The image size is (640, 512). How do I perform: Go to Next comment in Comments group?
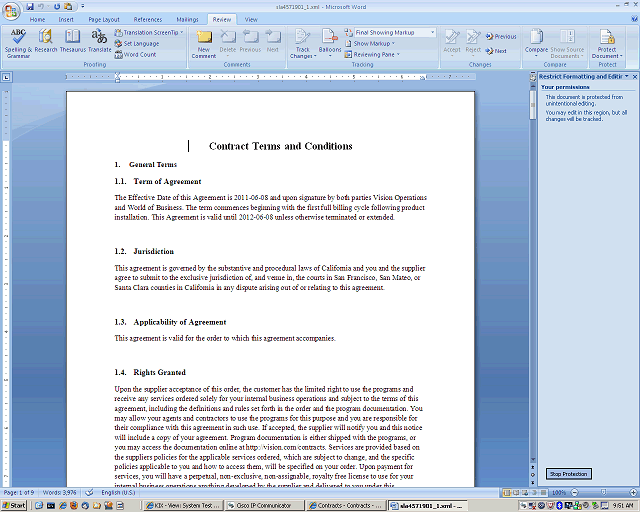click(273, 41)
